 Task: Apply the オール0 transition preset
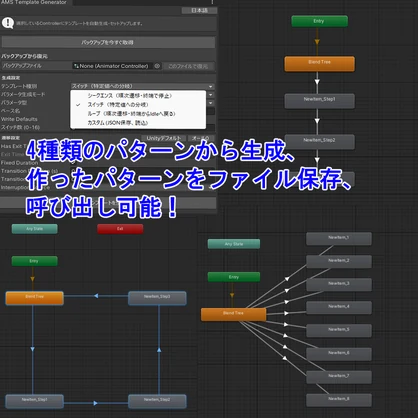[x=200, y=138]
